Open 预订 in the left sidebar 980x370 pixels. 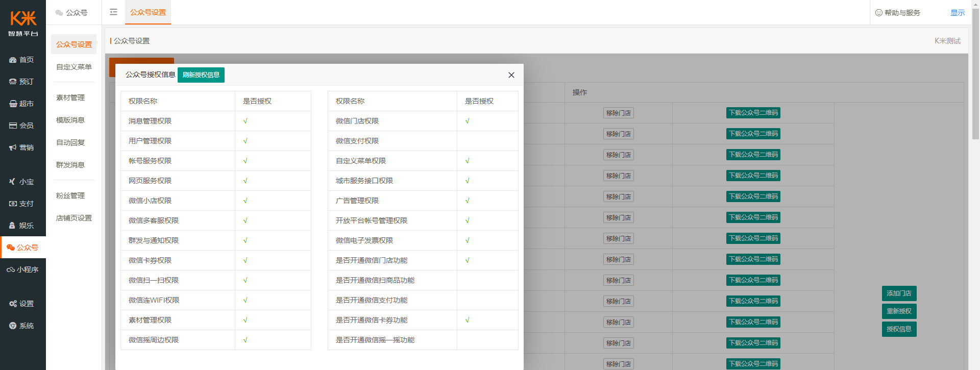coord(22,82)
